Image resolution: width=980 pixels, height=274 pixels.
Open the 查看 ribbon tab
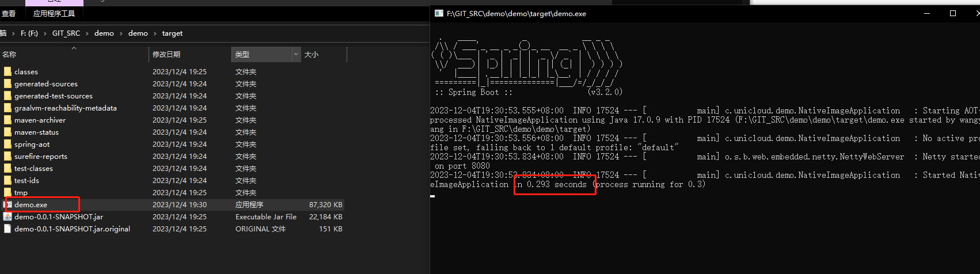9,14
